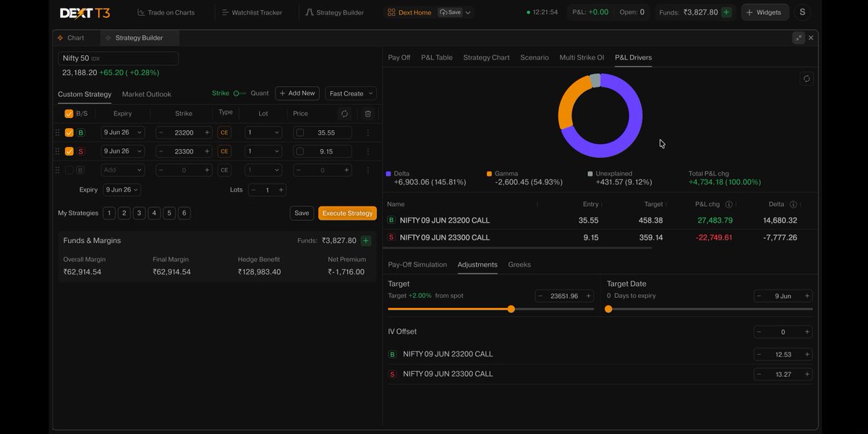Open the Greeks tab

click(519, 265)
